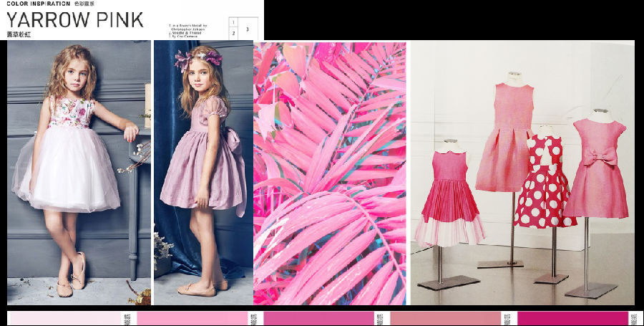Select the light candy pink swatch

[x=192, y=318]
